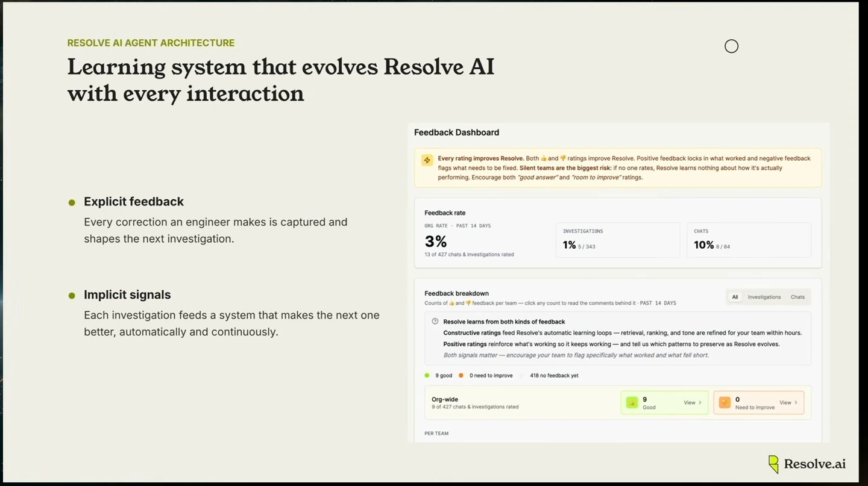The image size is (868, 486).
Task: Click the RESOLVE AI AGENT ARCHITECTURE label
Action: coord(151,43)
